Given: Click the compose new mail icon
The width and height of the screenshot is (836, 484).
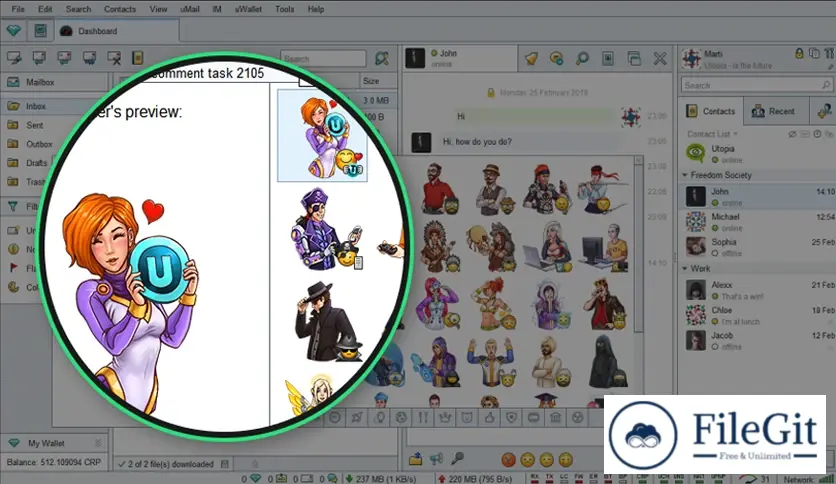Looking at the screenshot, I should click(14, 58).
